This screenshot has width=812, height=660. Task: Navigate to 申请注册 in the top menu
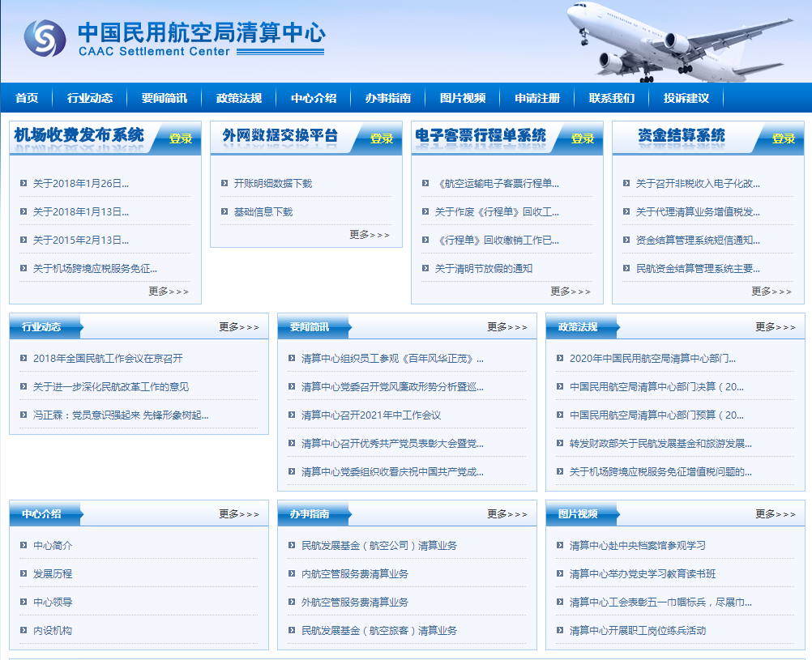[x=537, y=98]
